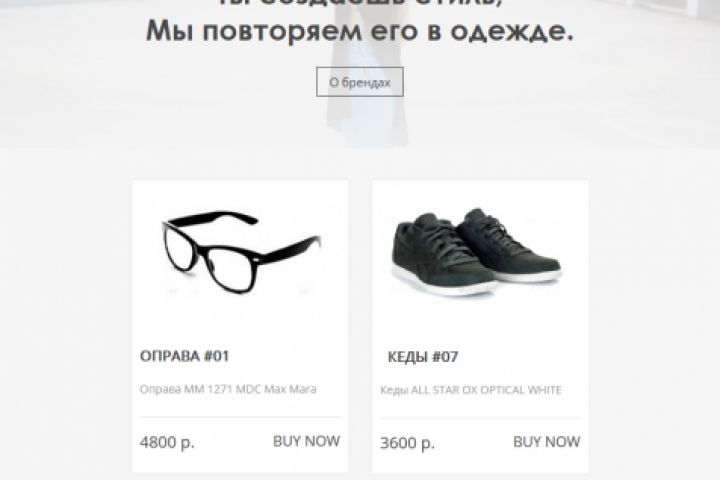Click the partially cut-off top heading line
Image resolution: width=720 pixels, height=480 pixels.
(x=360, y=3)
